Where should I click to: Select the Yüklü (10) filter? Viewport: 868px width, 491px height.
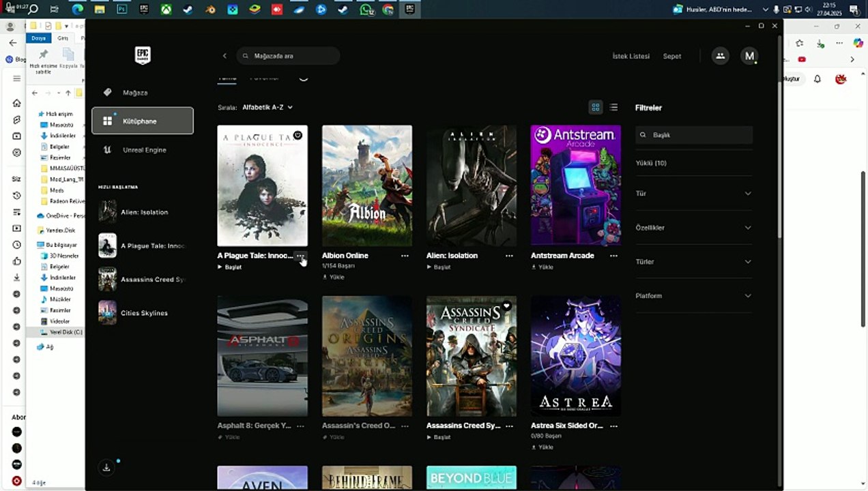(x=651, y=163)
